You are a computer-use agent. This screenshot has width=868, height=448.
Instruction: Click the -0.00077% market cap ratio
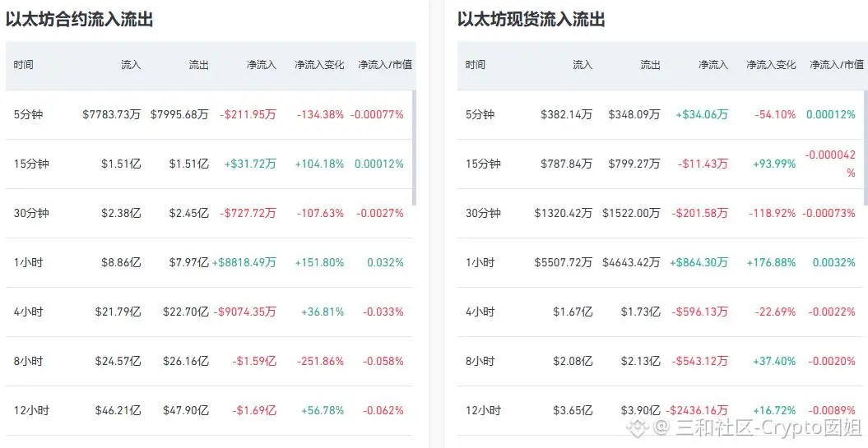(377, 114)
